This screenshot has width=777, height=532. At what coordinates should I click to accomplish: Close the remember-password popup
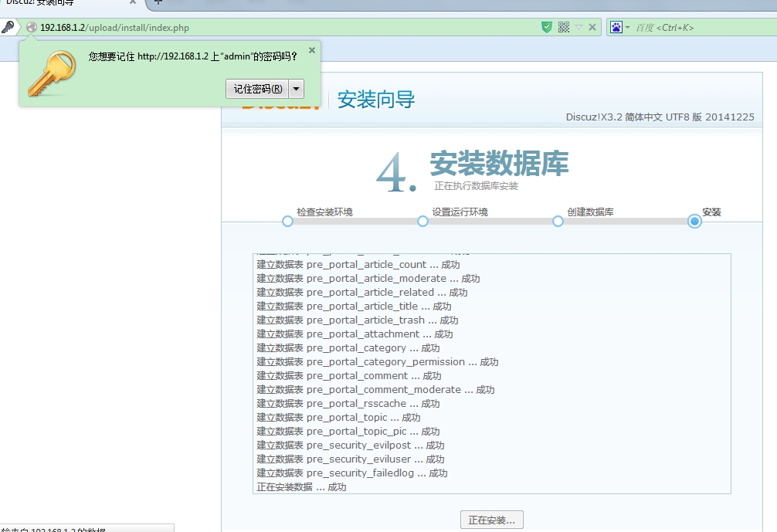pyautogui.click(x=312, y=50)
